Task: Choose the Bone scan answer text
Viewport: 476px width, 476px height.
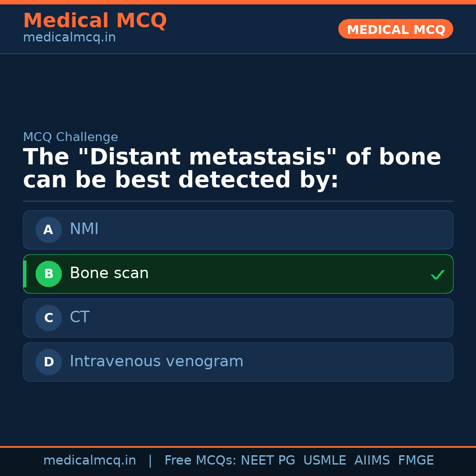Action: [x=109, y=273]
